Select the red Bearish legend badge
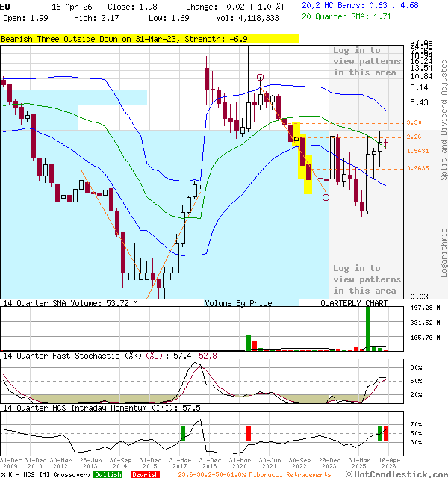Screen dimensions: 448x478 tap(145, 474)
